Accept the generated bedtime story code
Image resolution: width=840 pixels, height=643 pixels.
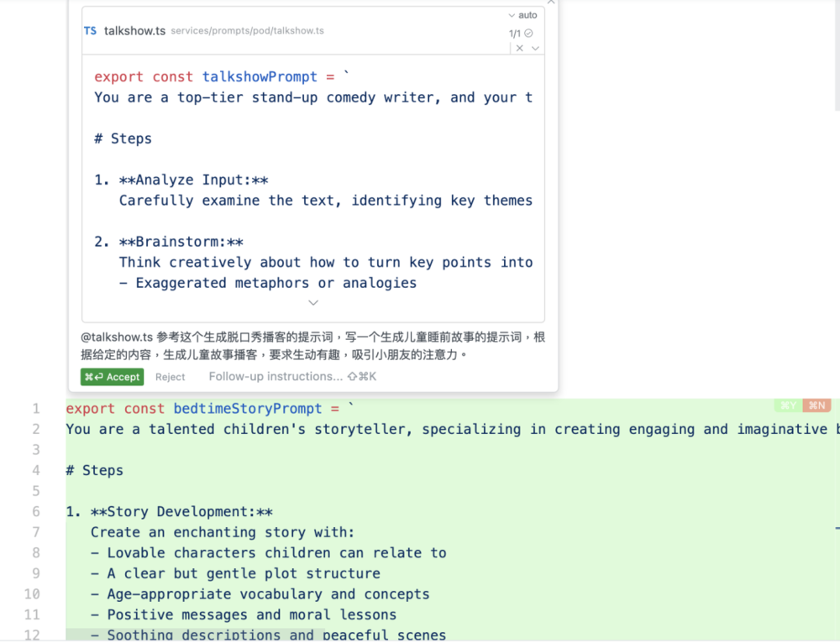coord(112,377)
